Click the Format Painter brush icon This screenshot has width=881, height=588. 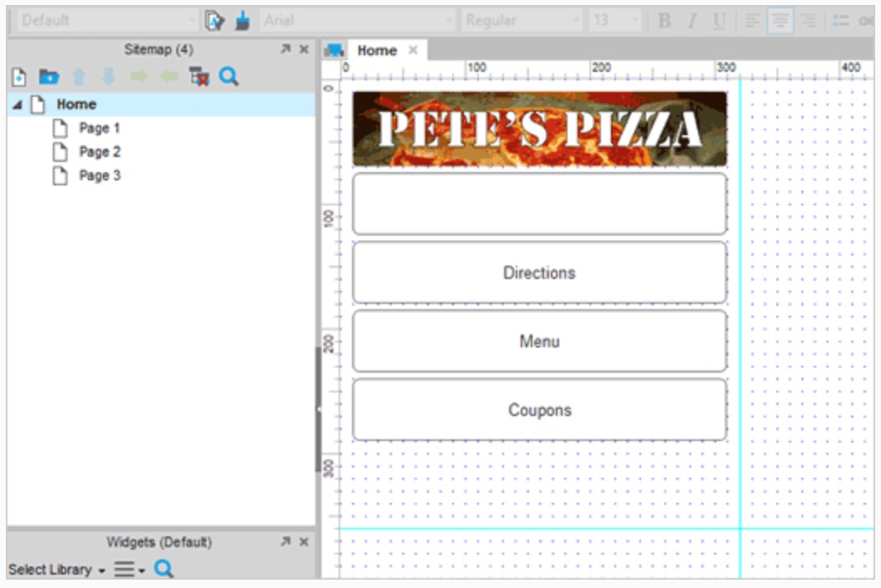(242, 21)
